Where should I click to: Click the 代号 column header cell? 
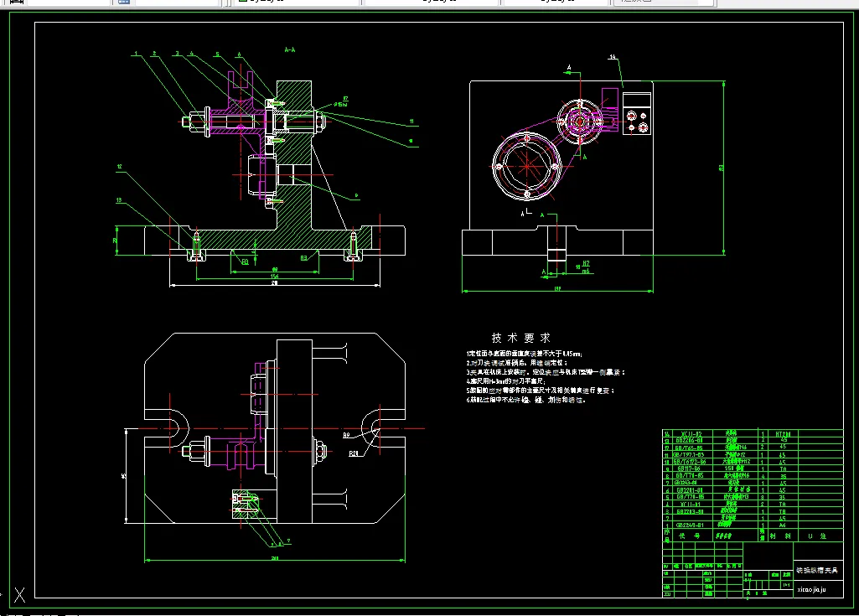coord(692,535)
